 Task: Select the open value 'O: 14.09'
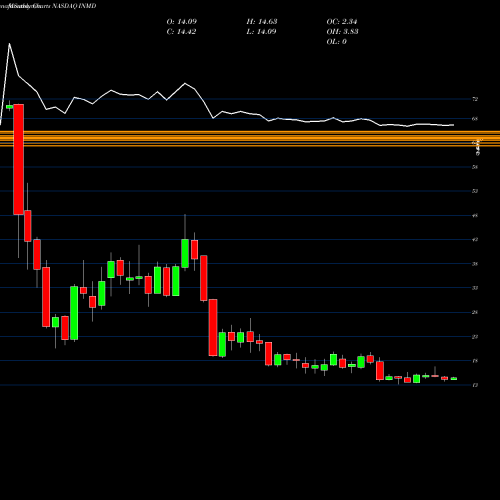pyautogui.click(x=182, y=22)
